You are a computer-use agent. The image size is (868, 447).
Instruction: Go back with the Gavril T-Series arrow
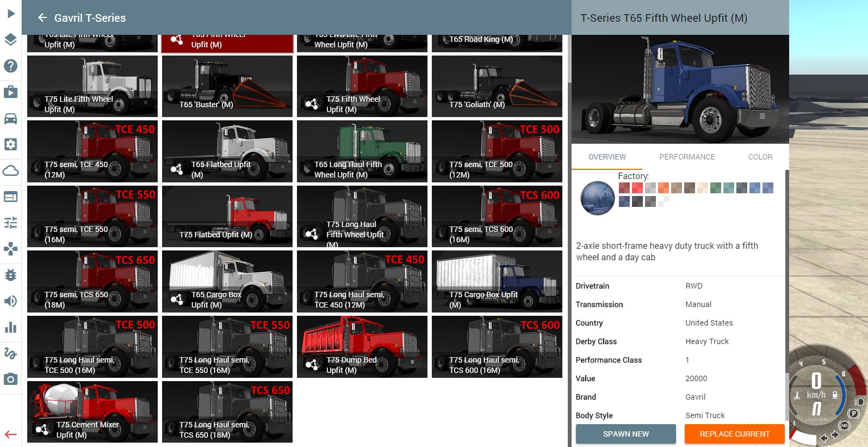click(42, 18)
